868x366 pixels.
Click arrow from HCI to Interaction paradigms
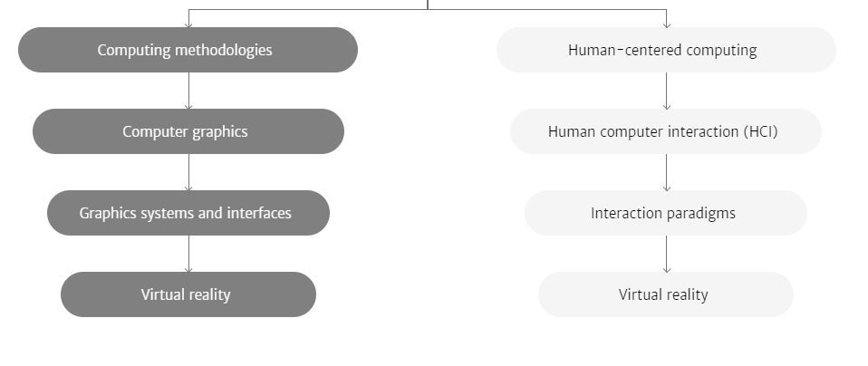tap(667, 172)
